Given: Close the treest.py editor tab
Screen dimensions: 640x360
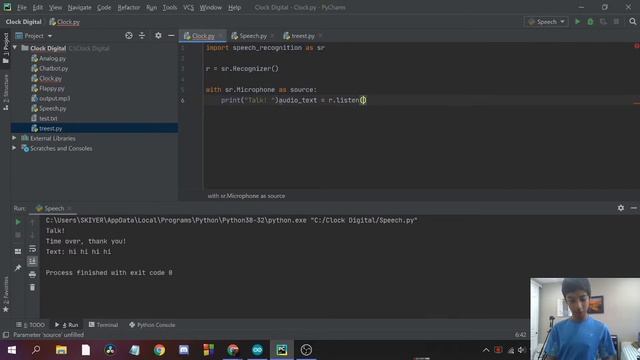Looking at the screenshot, I should 320,36.
